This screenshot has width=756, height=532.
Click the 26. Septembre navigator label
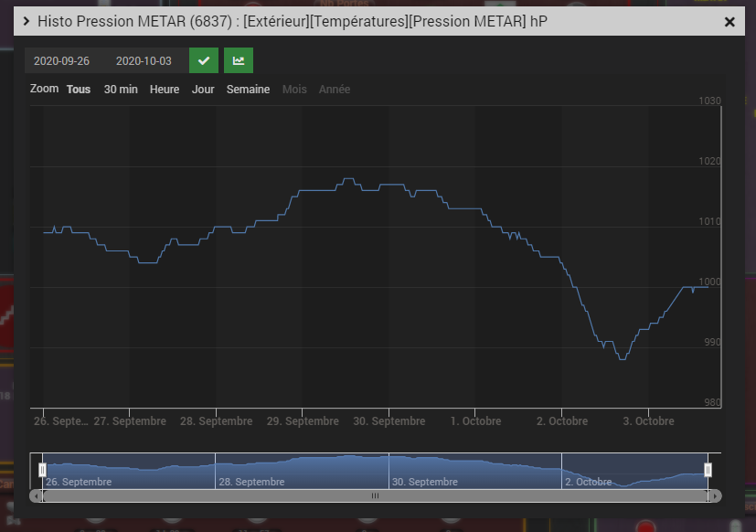79,482
